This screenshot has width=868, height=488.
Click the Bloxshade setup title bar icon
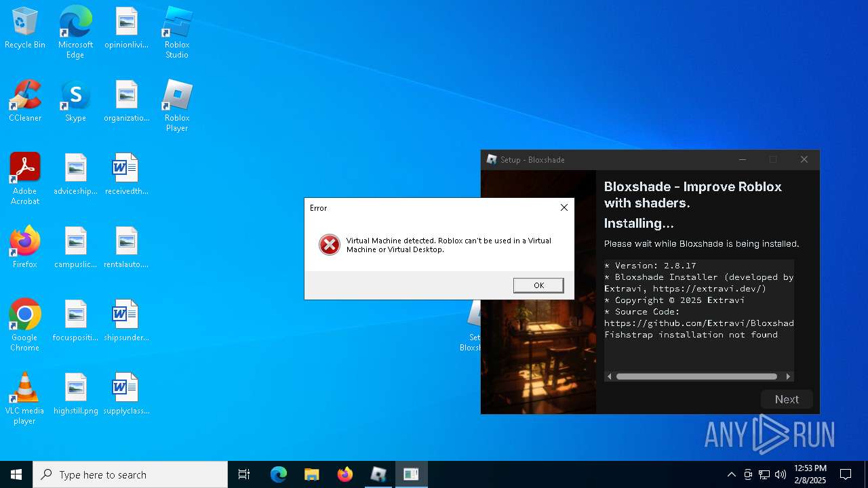(492, 160)
